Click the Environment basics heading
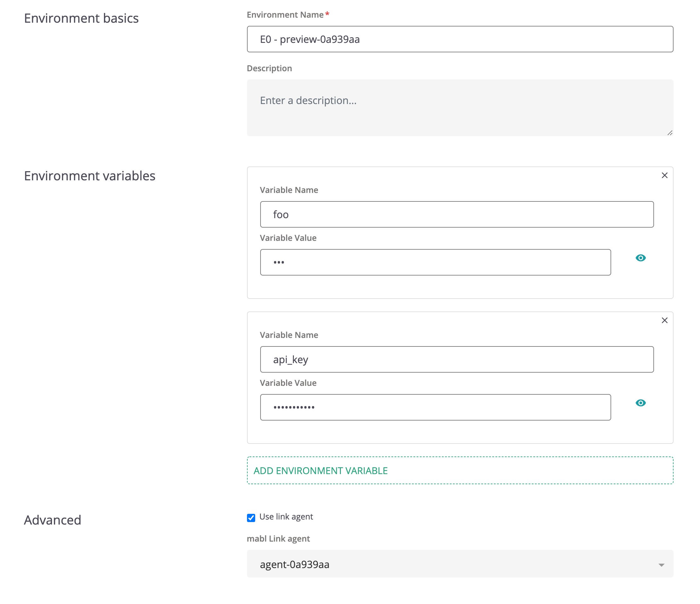Image resolution: width=700 pixels, height=604 pixels. (x=81, y=18)
